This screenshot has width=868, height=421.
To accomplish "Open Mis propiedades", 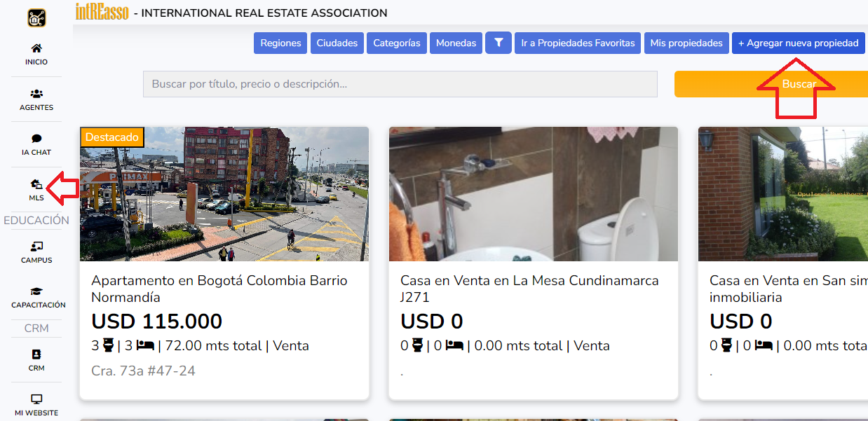I will pyautogui.click(x=686, y=43).
